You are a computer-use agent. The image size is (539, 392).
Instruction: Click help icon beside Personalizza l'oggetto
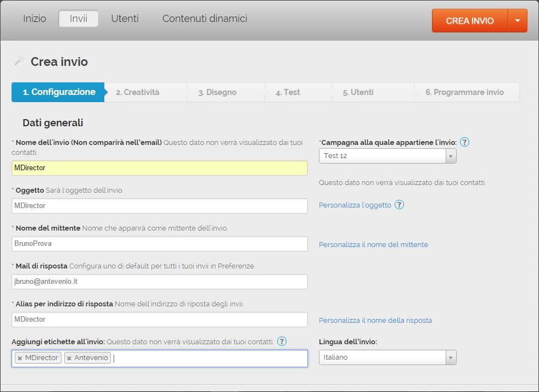[x=399, y=205]
